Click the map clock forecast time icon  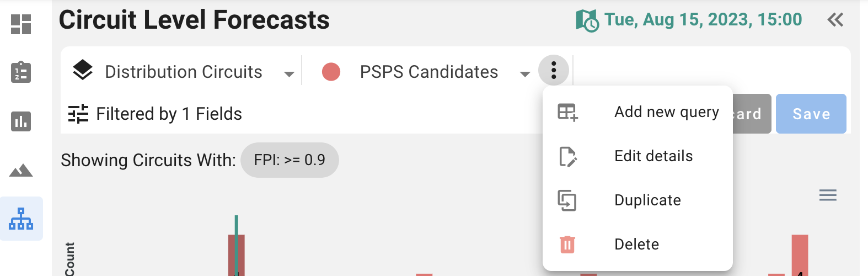(x=587, y=21)
